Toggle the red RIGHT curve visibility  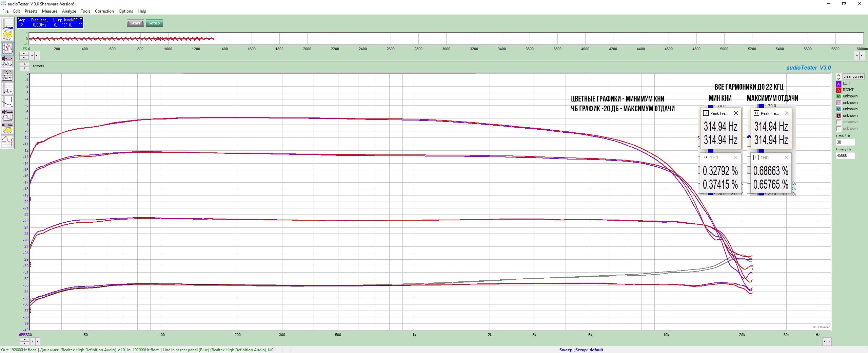pos(839,90)
